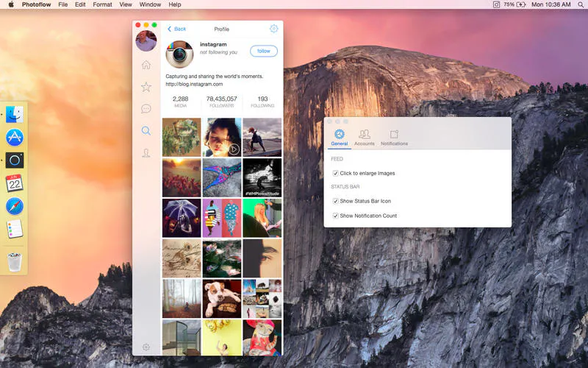Go Back from the Profile view

tap(176, 29)
